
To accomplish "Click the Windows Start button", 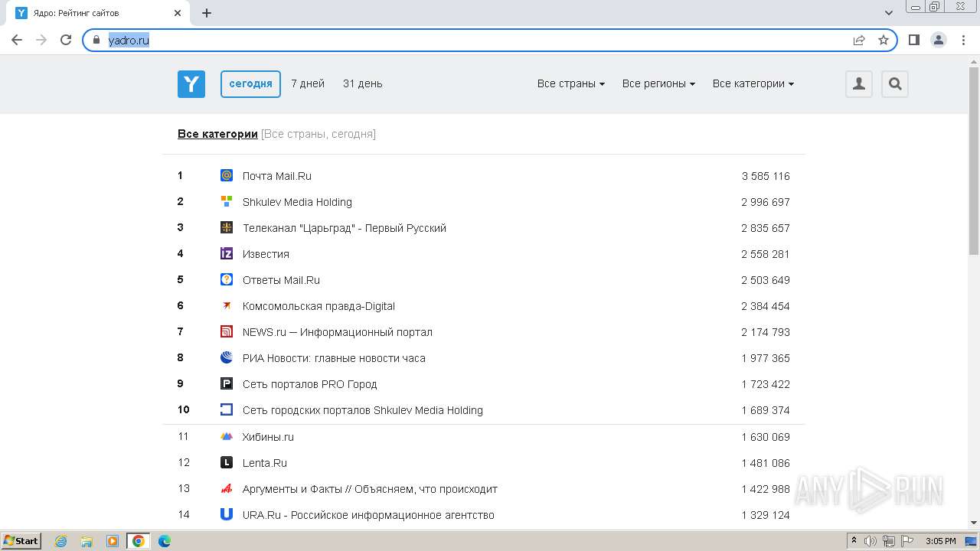I will (x=21, y=541).
